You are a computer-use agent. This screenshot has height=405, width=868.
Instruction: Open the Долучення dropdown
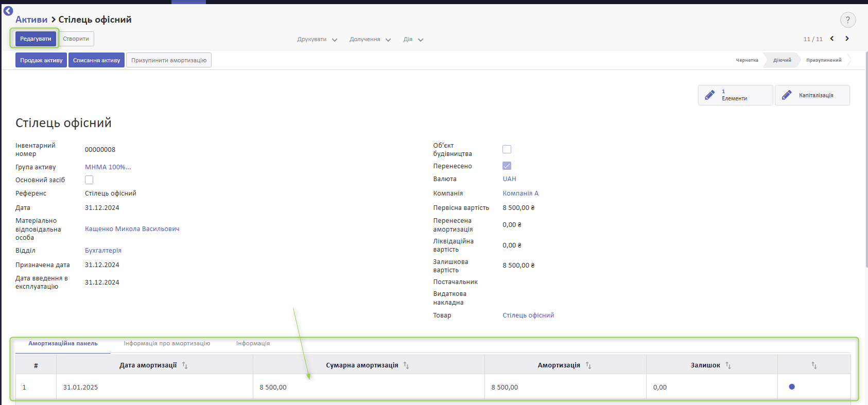370,40
